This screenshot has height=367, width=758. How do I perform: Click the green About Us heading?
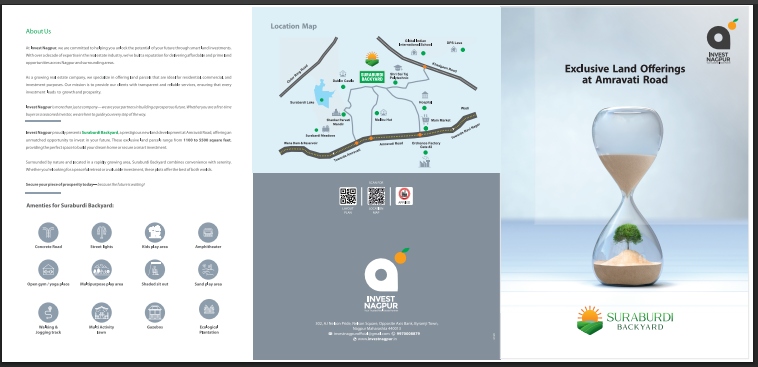38,31
